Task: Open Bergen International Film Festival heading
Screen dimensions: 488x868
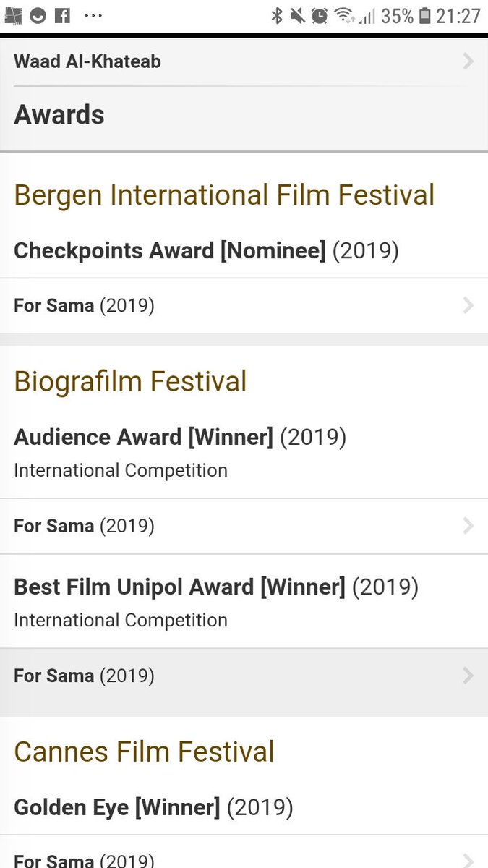Action: 224,195
